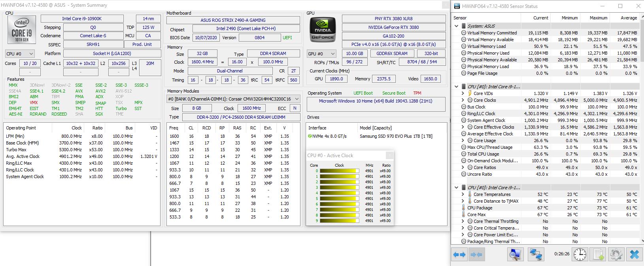Click the Sensor column header
The height and width of the screenshot is (266, 644).
click(x=486, y=18)
